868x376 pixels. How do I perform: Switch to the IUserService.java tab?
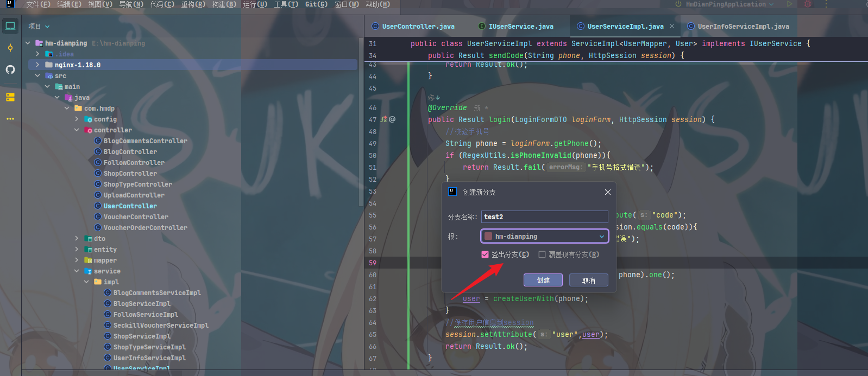[520, 26]
